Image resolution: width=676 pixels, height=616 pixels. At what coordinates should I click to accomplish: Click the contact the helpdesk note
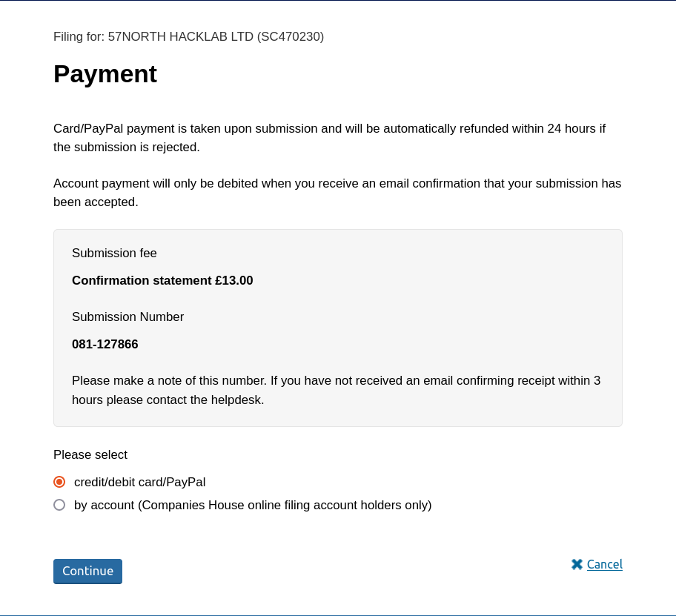click(x=336, y=390)
